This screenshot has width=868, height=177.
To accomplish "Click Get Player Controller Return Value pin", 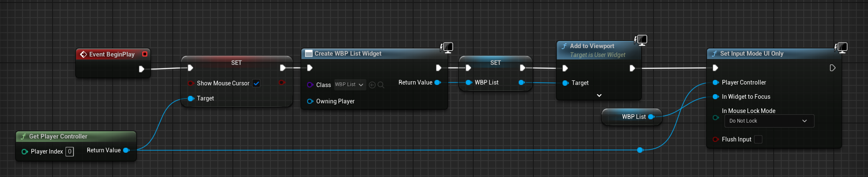I will pos(126,150).
